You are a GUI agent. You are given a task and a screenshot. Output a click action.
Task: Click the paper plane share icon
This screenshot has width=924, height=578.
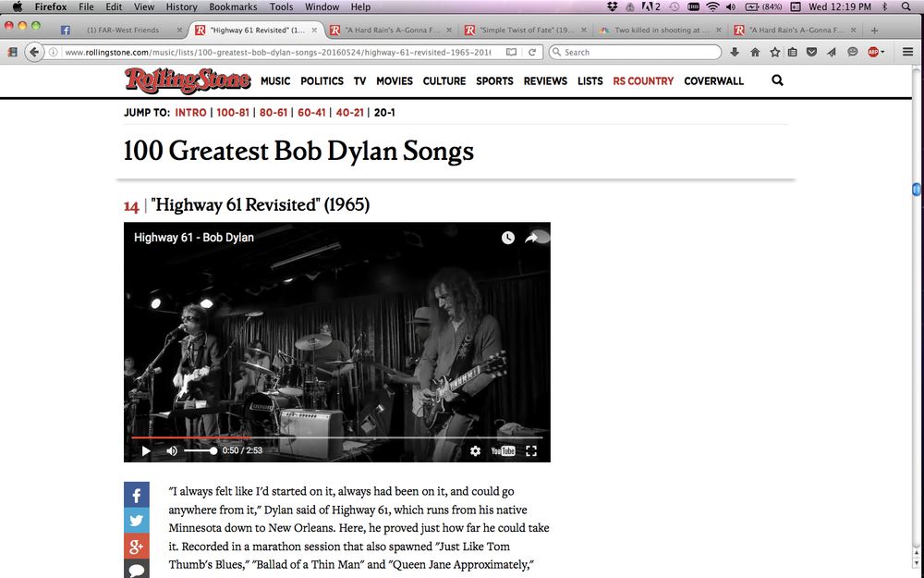832,52
